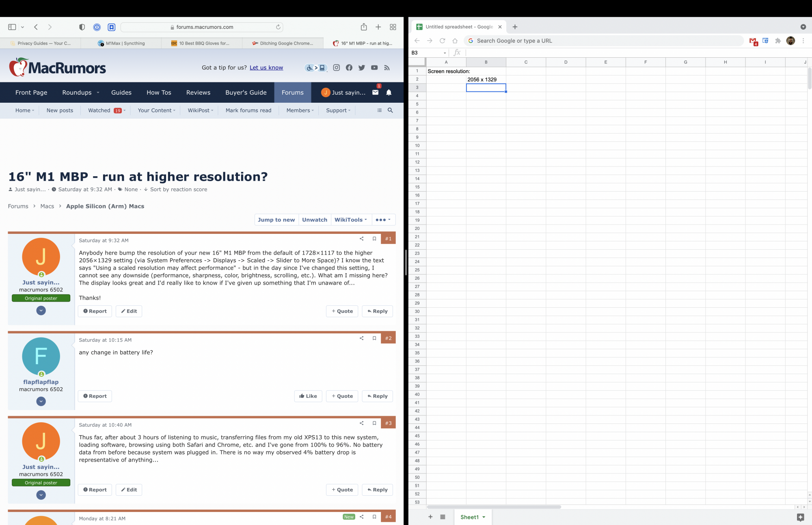Screen dimensions: 812x525
Task: Click the MacRumors Instagram icon
Action: click(336, 68)
